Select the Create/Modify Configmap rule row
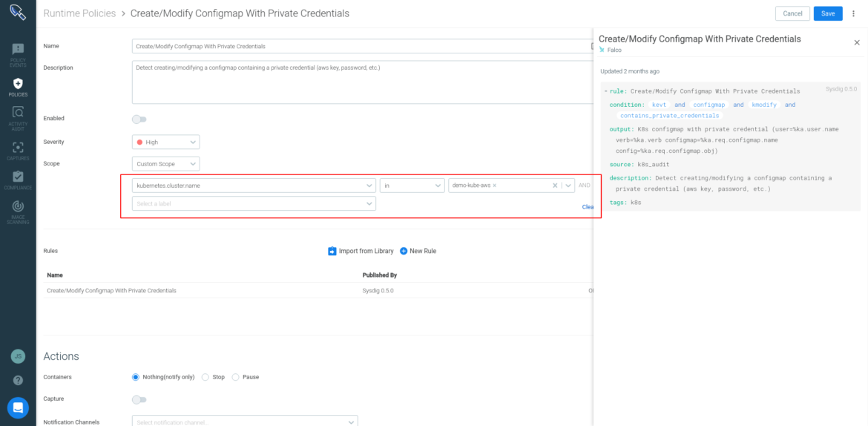The image size is (868, 426). click(x=318, y=290)
